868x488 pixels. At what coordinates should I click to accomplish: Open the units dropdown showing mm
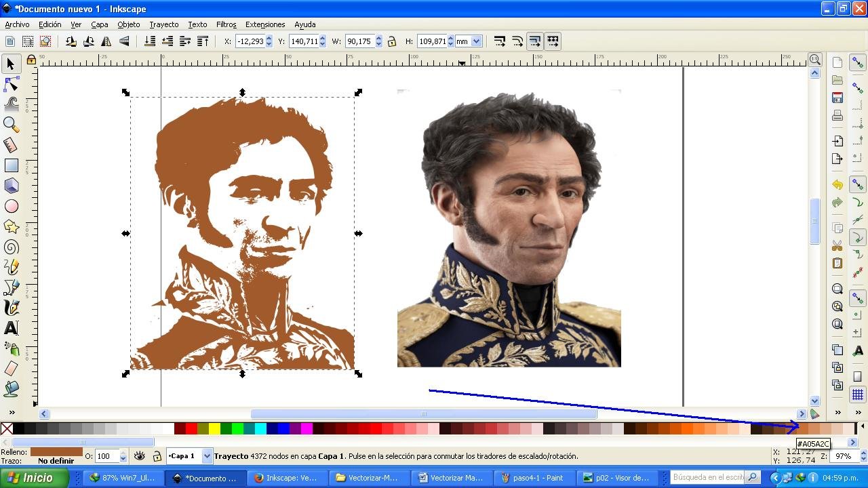[469, 41]
